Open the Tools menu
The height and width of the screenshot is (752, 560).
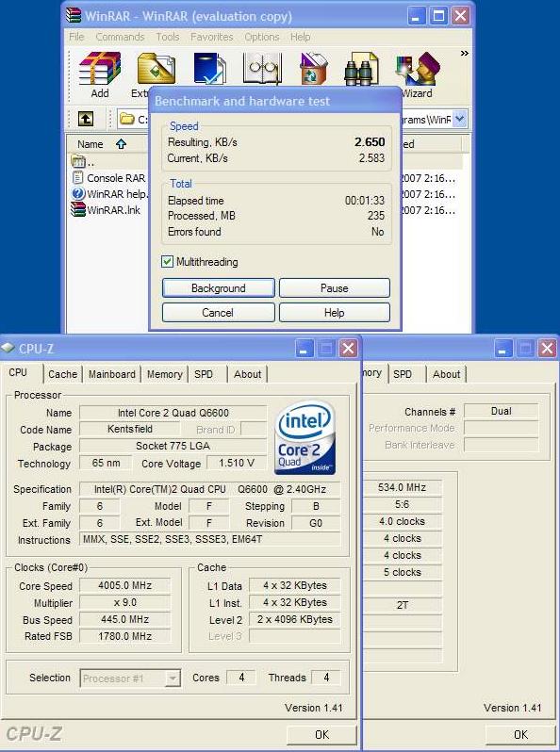(x=168, y=37)
